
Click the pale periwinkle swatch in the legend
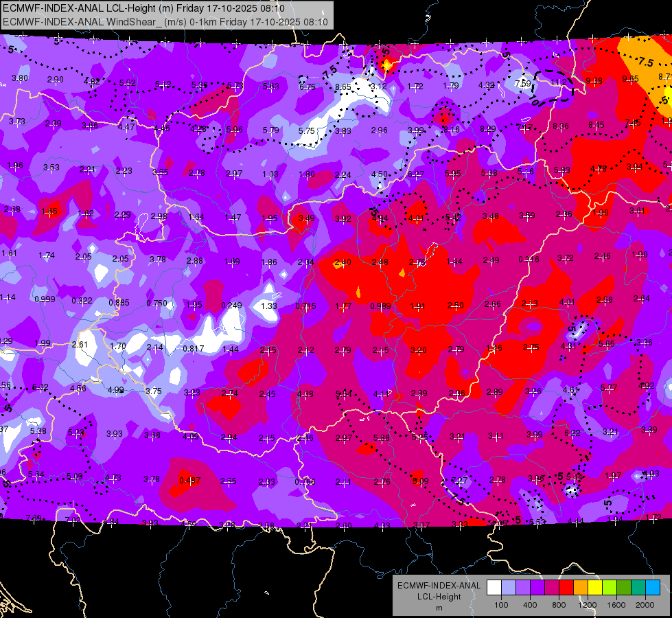508,587
